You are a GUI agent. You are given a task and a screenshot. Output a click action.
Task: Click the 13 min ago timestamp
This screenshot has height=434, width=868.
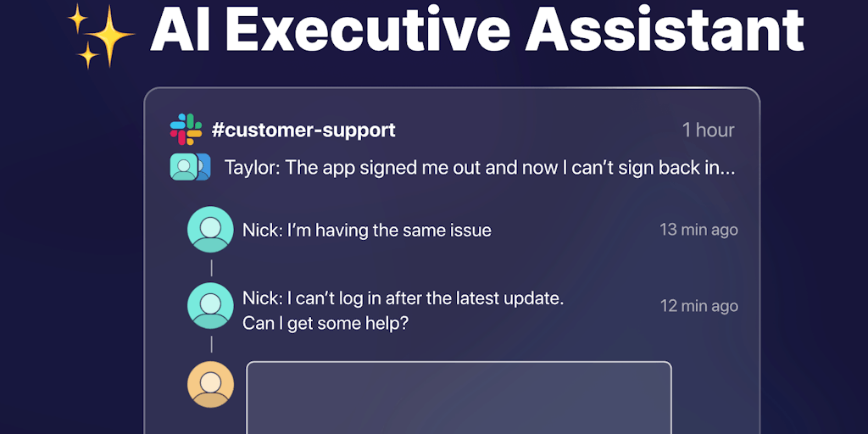point(698,230)
